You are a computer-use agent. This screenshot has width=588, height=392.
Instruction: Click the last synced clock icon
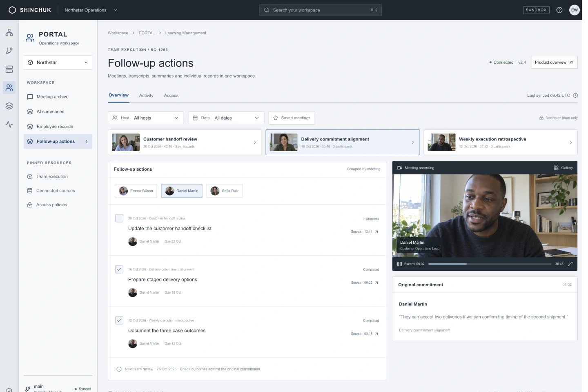(575, 96)
